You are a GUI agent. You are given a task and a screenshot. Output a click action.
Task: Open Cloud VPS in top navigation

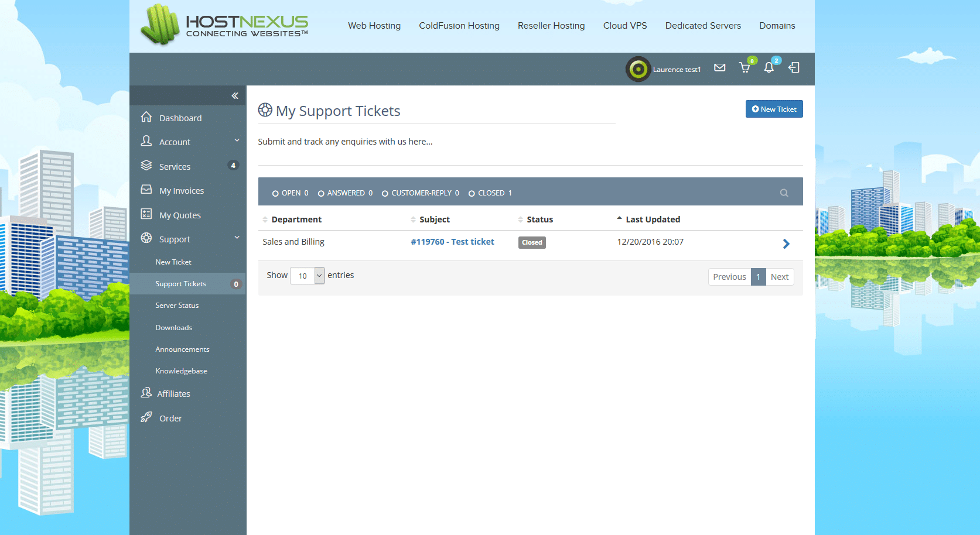625,26
